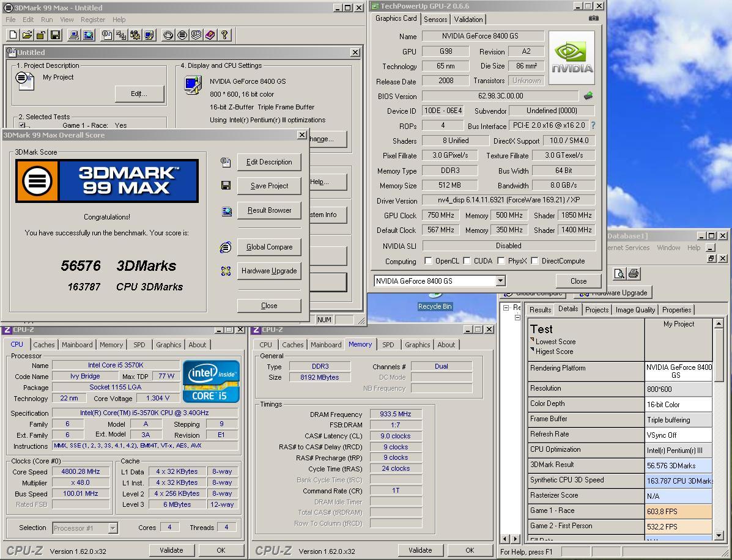Image resolution: width=732 pixels, height=560 pixels.
Task: Click the Save Project button
Action: point(269,186)
